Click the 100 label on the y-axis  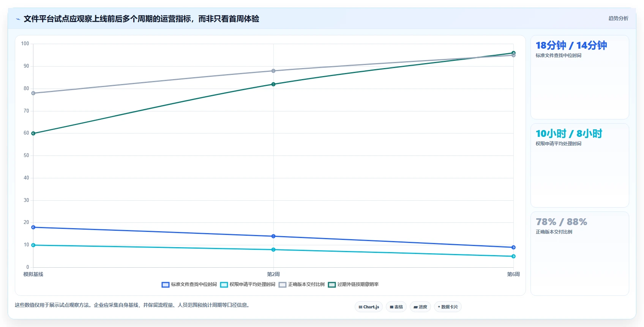(25, 44)
